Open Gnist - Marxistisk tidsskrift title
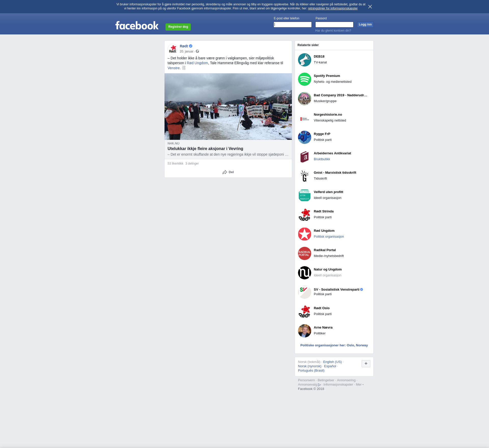 click(x=335, y=173)
